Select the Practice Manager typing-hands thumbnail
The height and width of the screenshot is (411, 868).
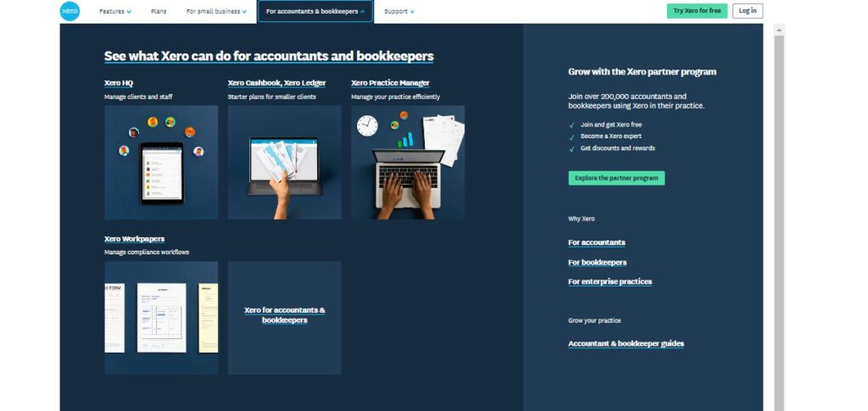click(408, 162)
